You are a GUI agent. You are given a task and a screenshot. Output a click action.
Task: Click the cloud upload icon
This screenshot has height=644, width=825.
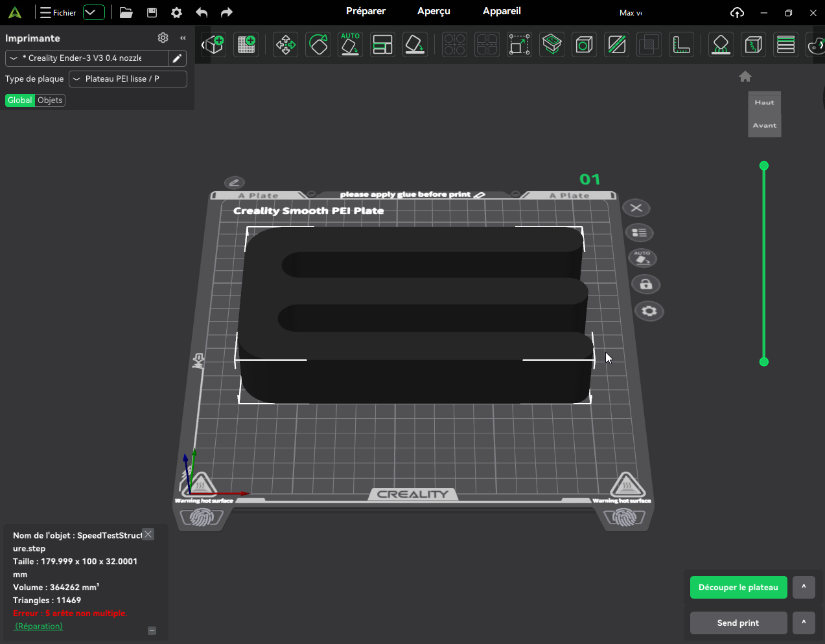coord(737,12)
